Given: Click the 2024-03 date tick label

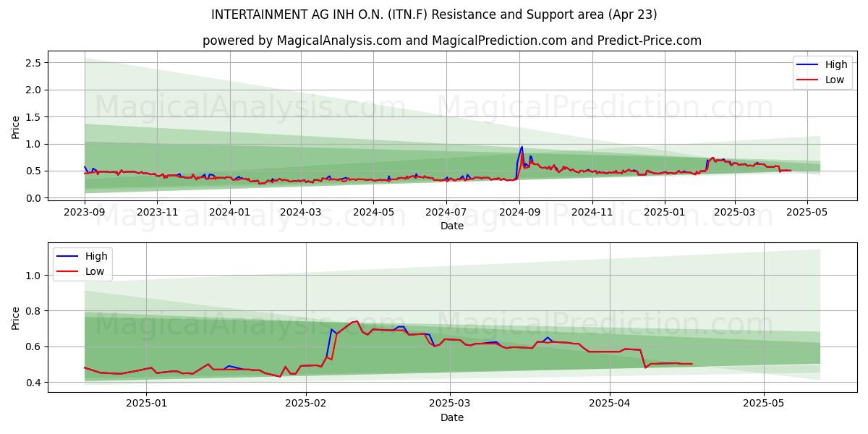Looking at the screenshot, I should tap(301, 213).
